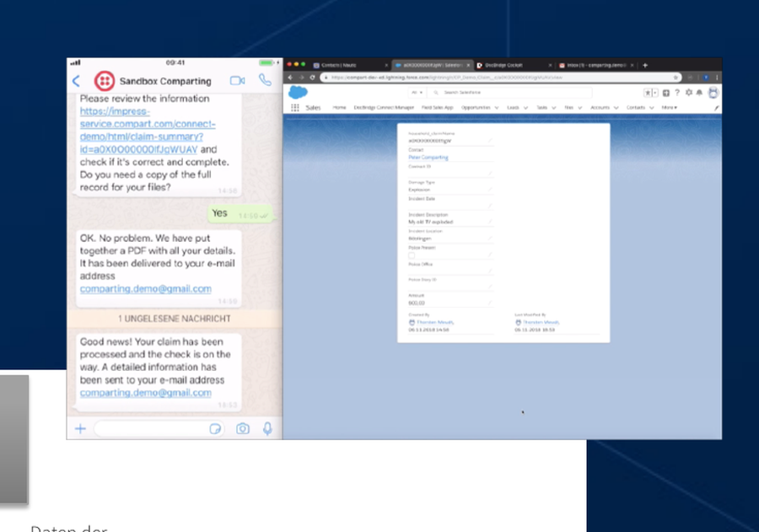The image size is (759, 532).
Task: Toggle the Police Present checkbox
Action: 412,255
